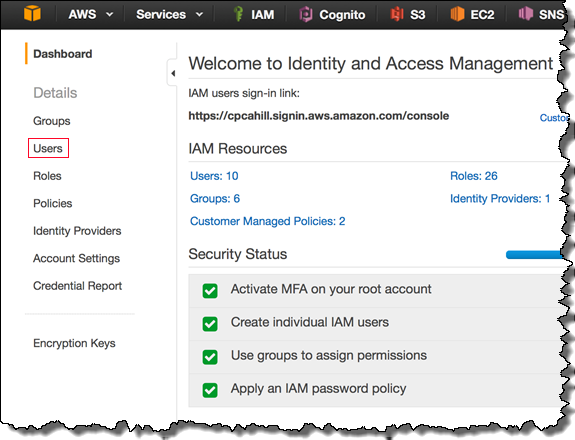The height and width of the screenshot is (440, 575).
Task: Collapse the sidebar with the arrow
Action: [173, 73]
